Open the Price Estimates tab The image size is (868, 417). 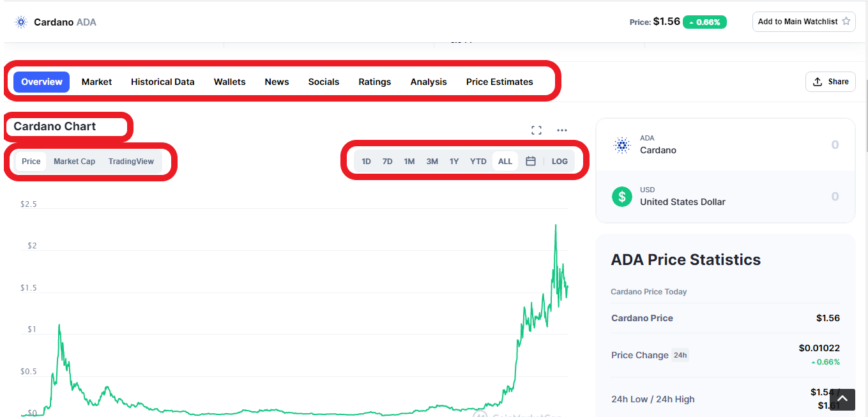point(499,82)
